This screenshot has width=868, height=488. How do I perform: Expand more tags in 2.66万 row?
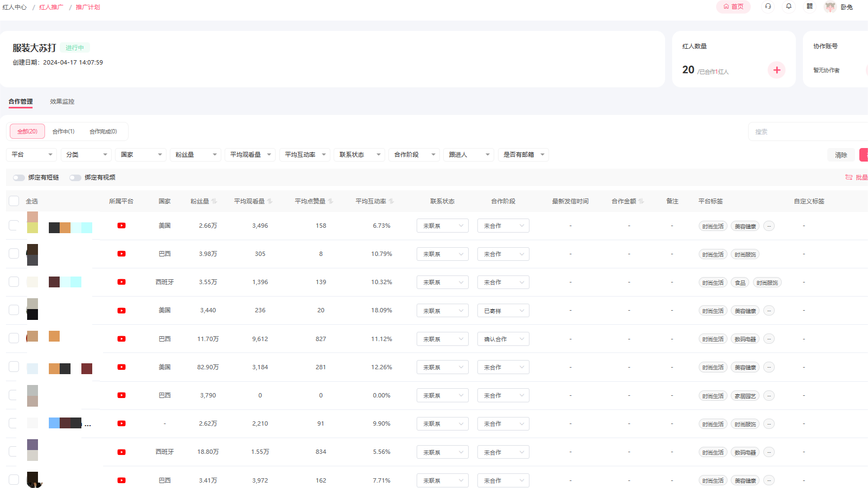(769, 226)
